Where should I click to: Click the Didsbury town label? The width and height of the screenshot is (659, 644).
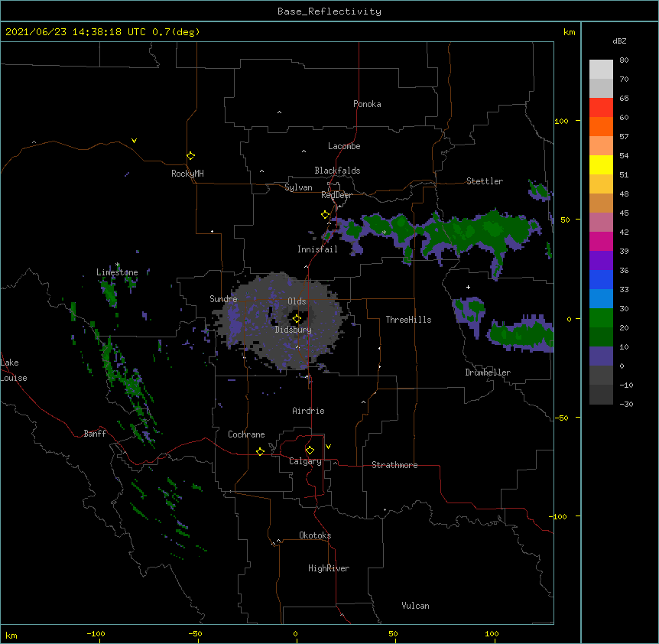(293, 330)
